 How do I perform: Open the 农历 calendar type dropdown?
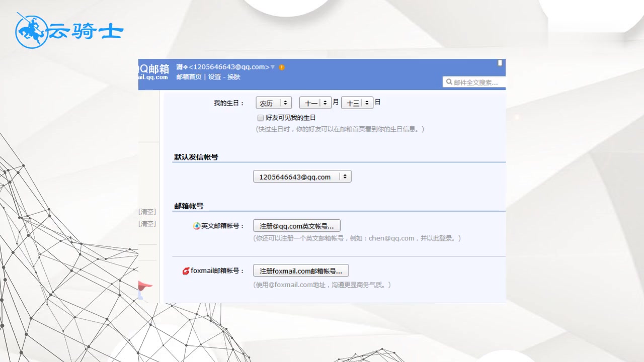274,103
